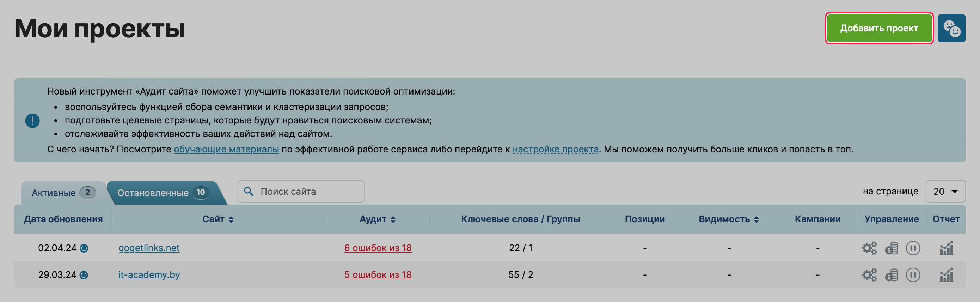This screenshot has width=980, height=302.
Task: View report chart for it-academy.by
Action: (x=946, y=274)
